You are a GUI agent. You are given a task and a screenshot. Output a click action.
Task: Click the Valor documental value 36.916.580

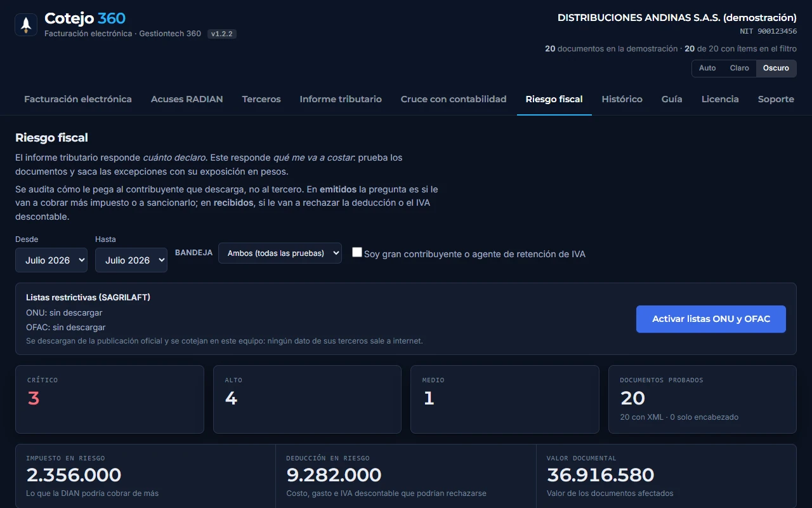(x=600, y=475)
